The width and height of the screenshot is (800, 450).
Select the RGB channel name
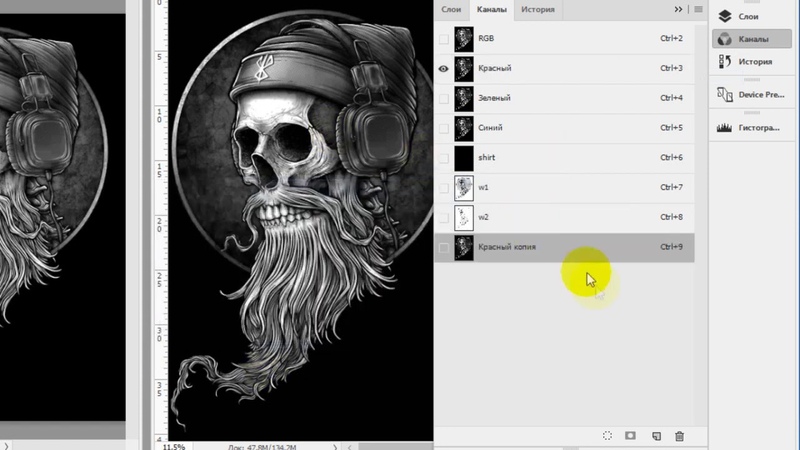[486, 38]
